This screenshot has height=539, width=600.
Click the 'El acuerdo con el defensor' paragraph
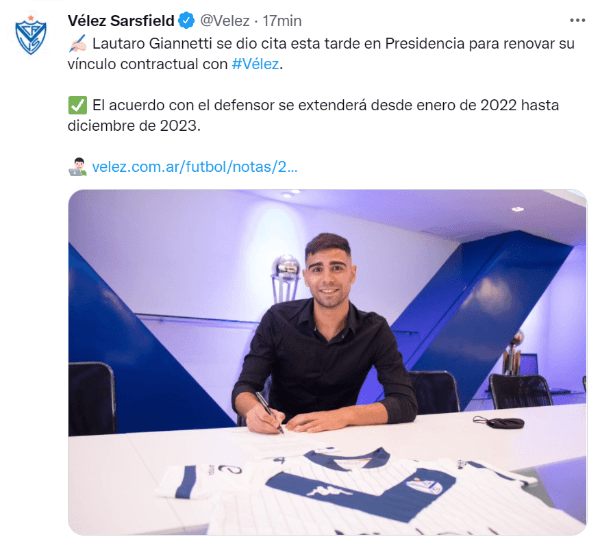point(313,115)
